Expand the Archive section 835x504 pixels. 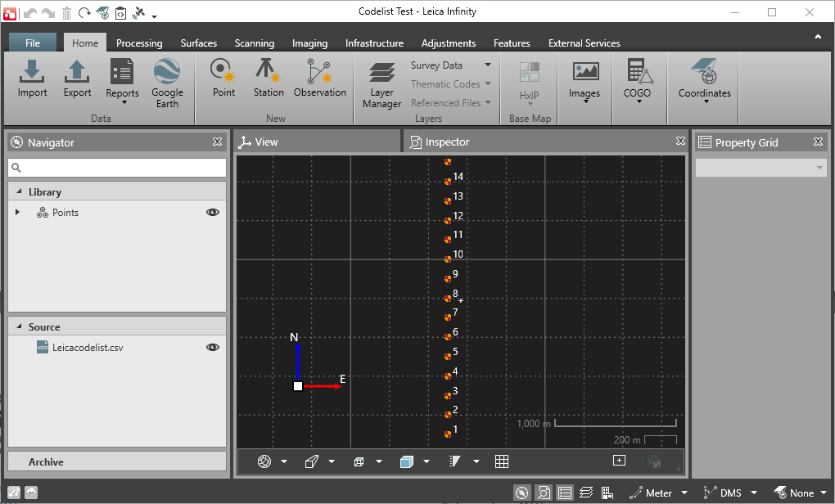click(x=46, y=461)
